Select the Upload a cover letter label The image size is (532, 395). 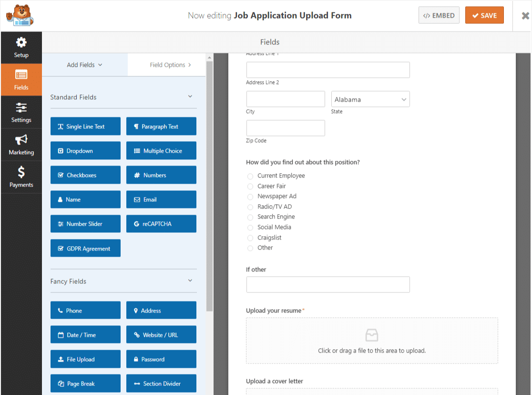275,381
